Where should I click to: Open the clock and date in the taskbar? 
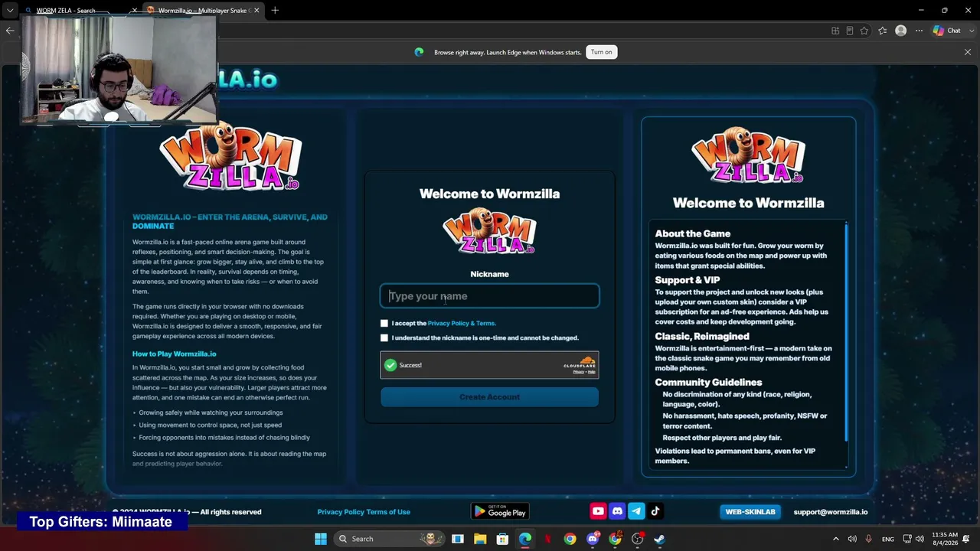point(946,539)
